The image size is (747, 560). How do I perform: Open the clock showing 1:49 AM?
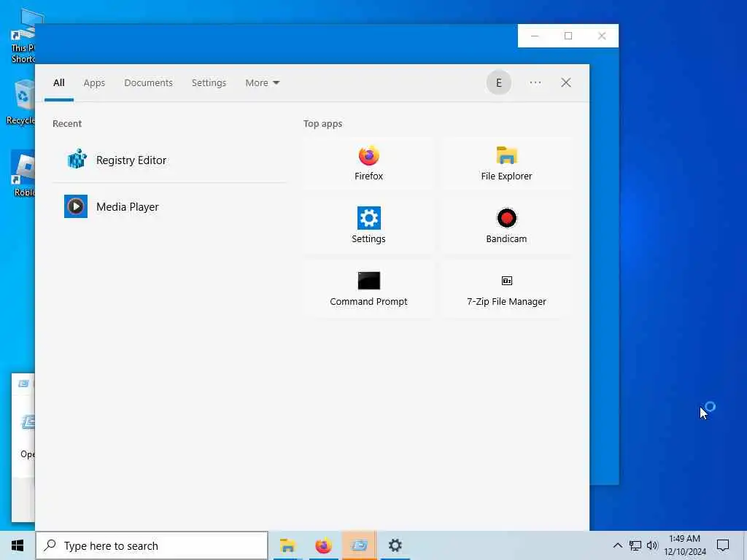[684, 545]
